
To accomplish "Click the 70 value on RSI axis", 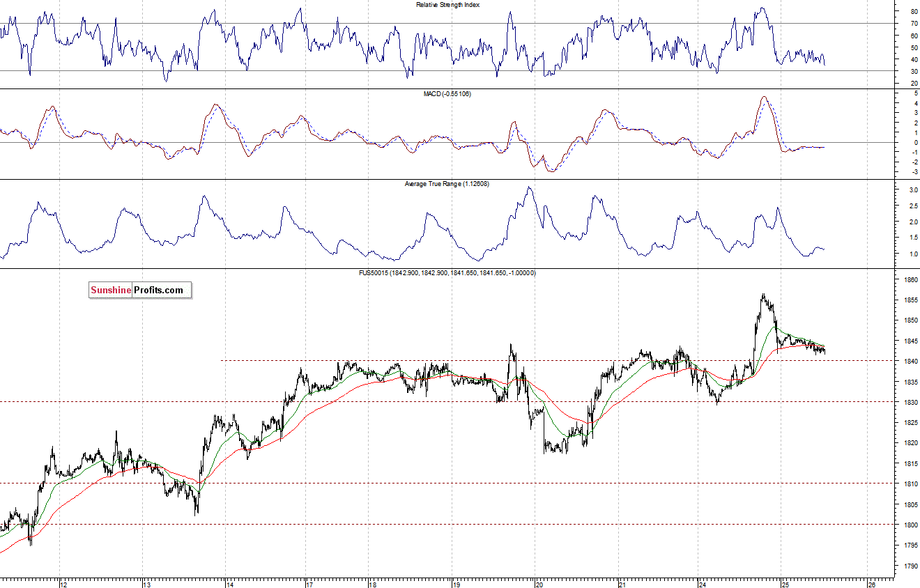I will 913,24.
